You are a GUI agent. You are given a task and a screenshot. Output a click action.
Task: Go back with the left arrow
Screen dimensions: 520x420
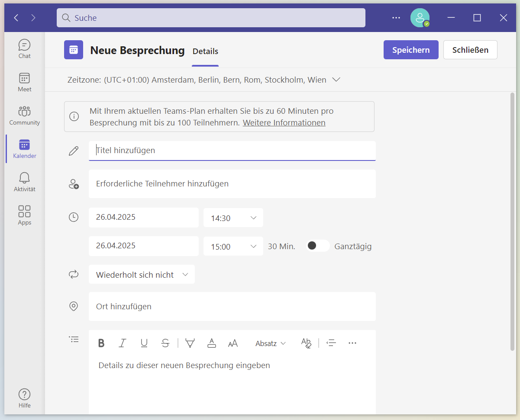coord(16,18)
